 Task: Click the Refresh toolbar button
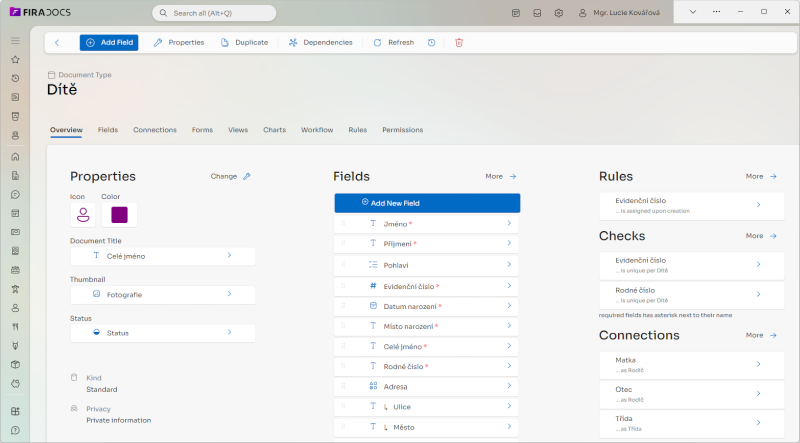[x=393, y=42]
